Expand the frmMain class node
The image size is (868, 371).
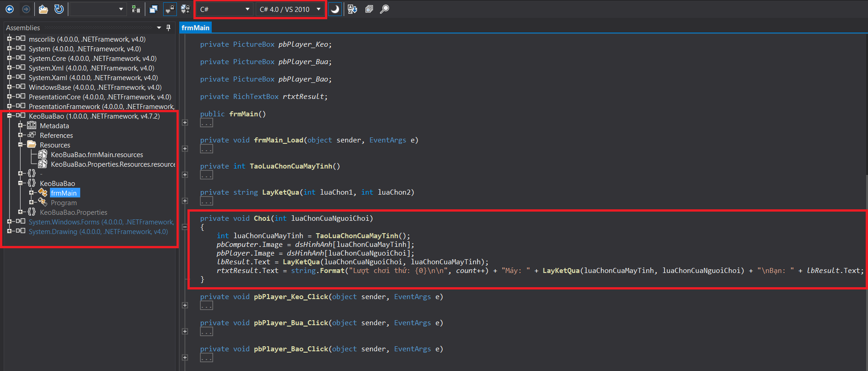tap(31, 193)
